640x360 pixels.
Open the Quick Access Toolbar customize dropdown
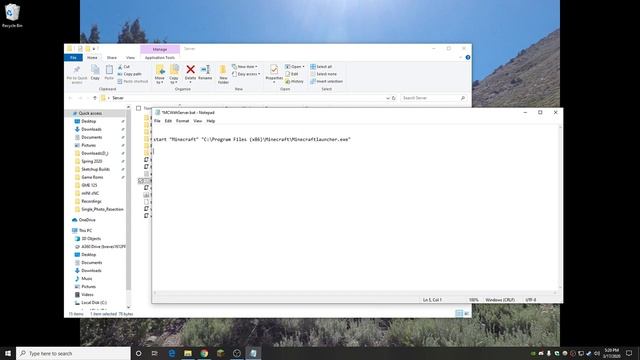[94, 49]
